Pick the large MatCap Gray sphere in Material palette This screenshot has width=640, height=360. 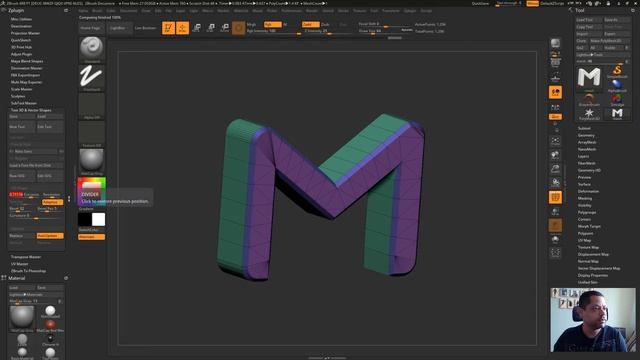point(22,317)
